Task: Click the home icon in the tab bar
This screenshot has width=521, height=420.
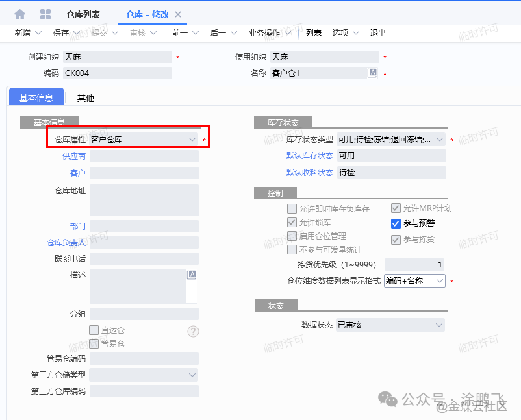Action: pyautogui.click(x=20, y=14)
